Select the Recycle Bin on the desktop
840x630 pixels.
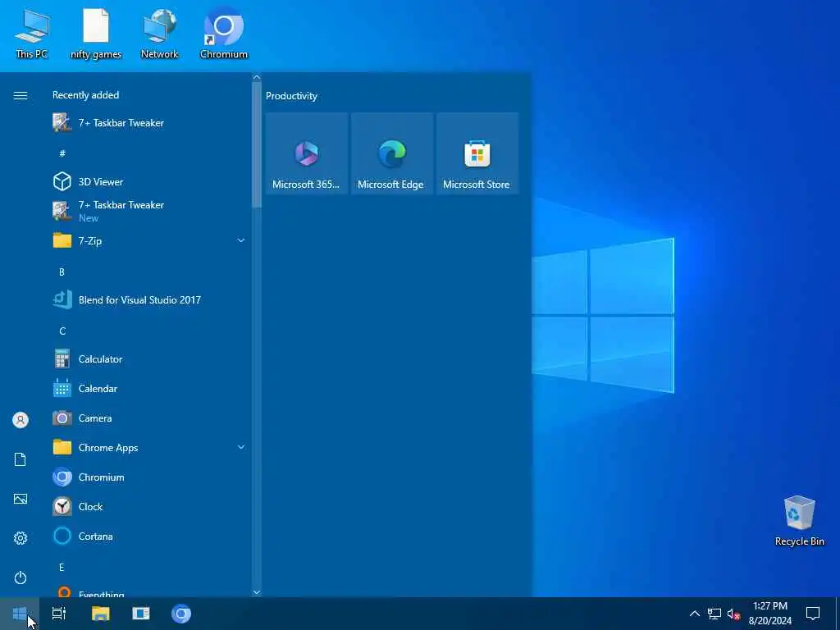(x=799, y=521)
